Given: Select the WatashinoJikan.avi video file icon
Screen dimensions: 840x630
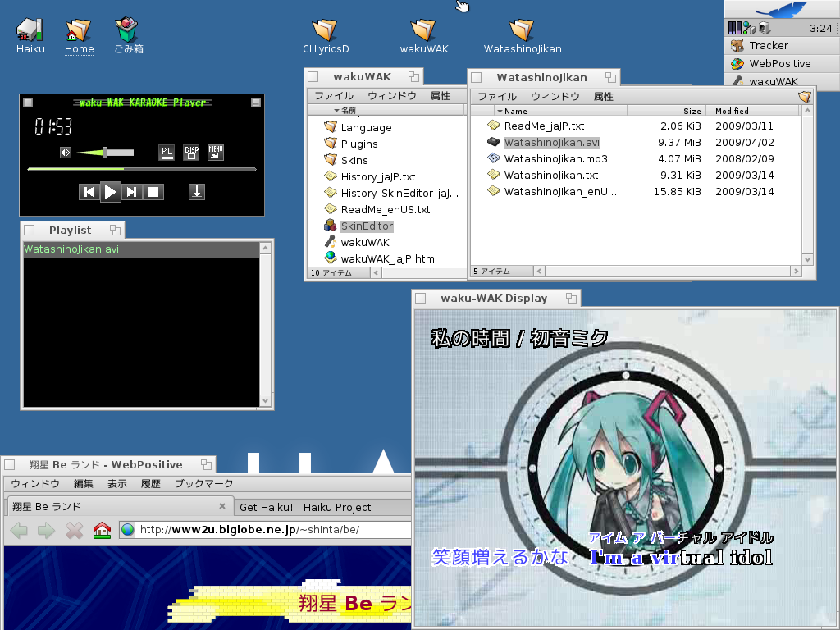Looking at the screenshot, I should pos(493,142).
